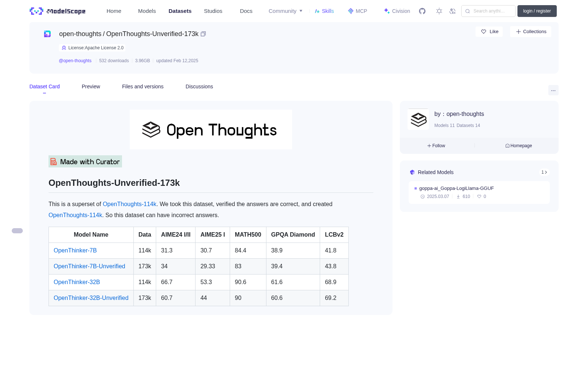Click the 'AIME24 I/II' column header
The width and height of the screenshot is (588, 368).
click(176, 235)
